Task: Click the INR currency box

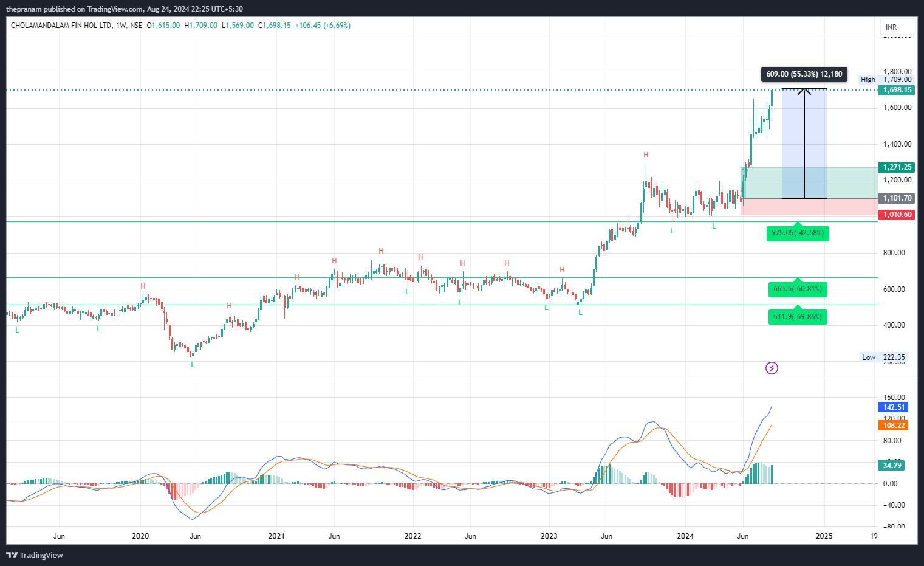Action: 897,27
